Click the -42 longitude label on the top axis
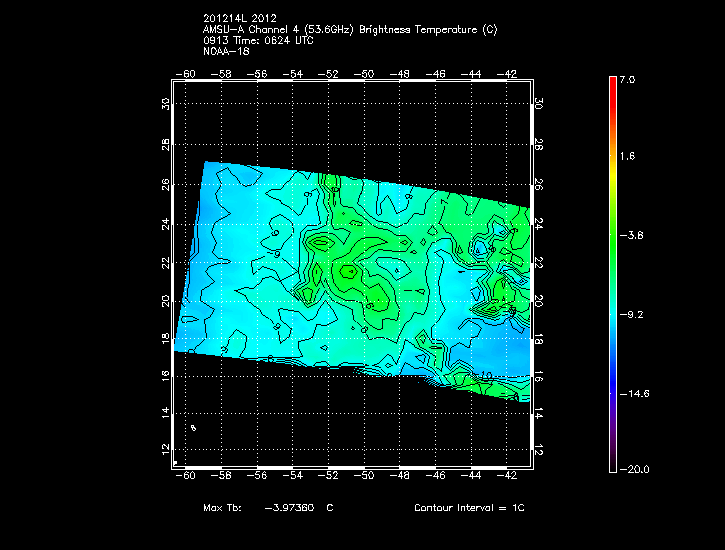 510,74
